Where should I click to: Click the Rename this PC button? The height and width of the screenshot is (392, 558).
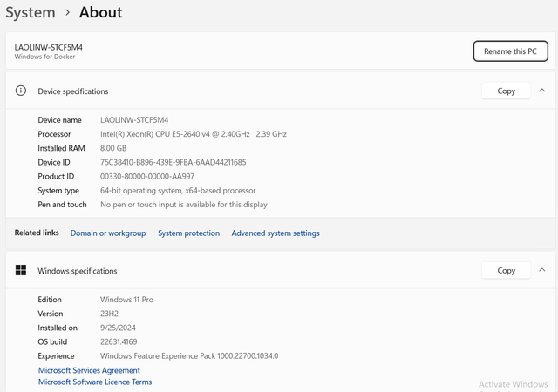510,51
